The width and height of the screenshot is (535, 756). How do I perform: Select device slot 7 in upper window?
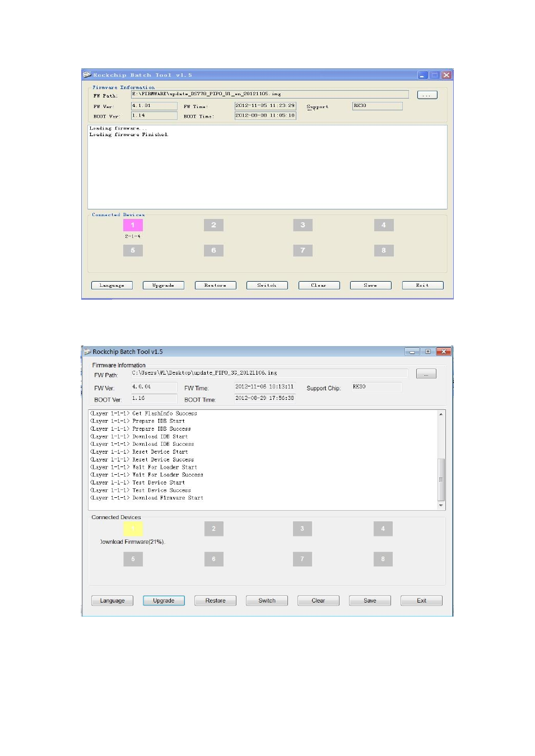pyautogui.click(x=303, y=250)
